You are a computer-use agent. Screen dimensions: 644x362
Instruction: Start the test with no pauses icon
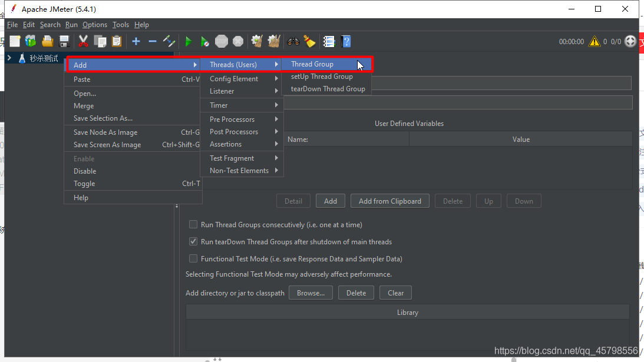pos(204,41)
